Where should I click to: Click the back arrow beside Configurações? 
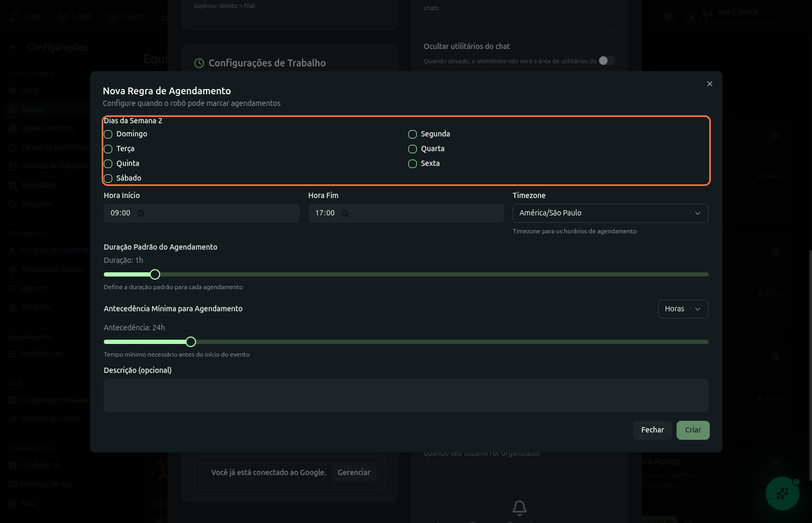14,47
